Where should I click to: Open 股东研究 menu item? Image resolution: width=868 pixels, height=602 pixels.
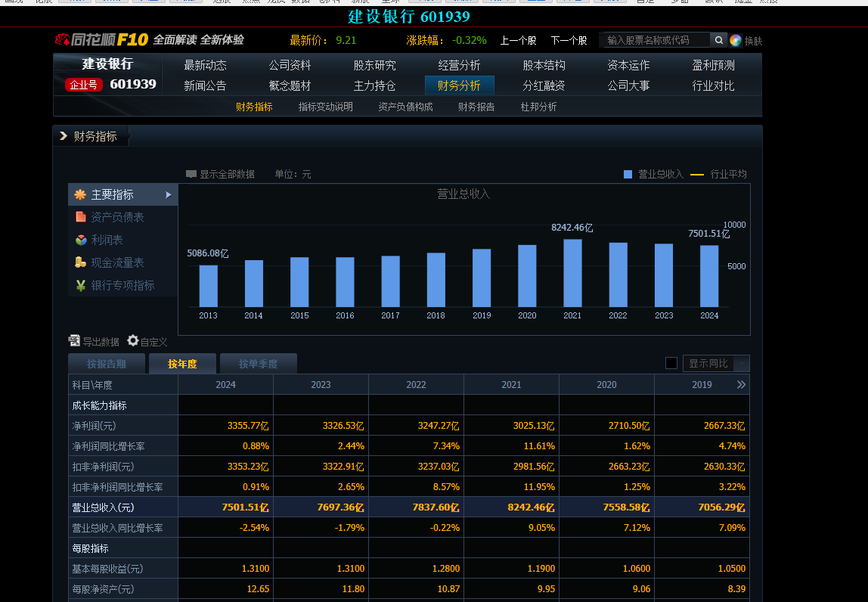374,65
